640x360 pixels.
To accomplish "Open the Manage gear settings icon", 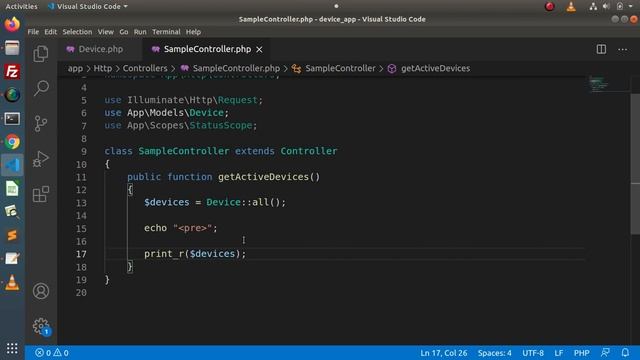I will pos(41,326).
